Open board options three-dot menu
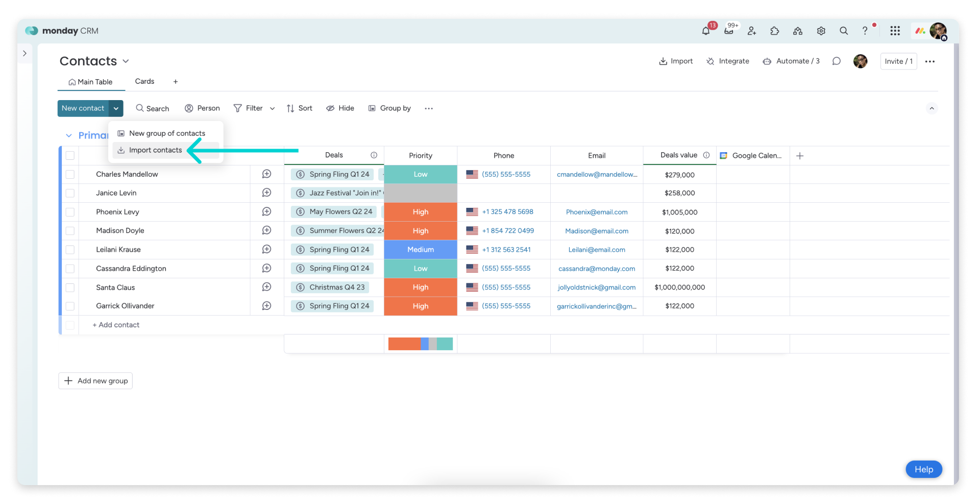Screen dimensions: 980x504 pos(930,61)
